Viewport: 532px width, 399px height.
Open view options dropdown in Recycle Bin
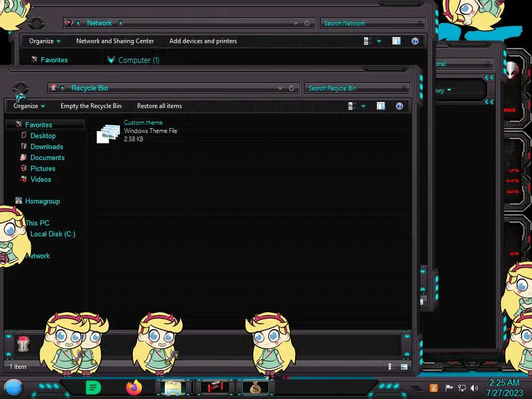[x=363, y=106]
